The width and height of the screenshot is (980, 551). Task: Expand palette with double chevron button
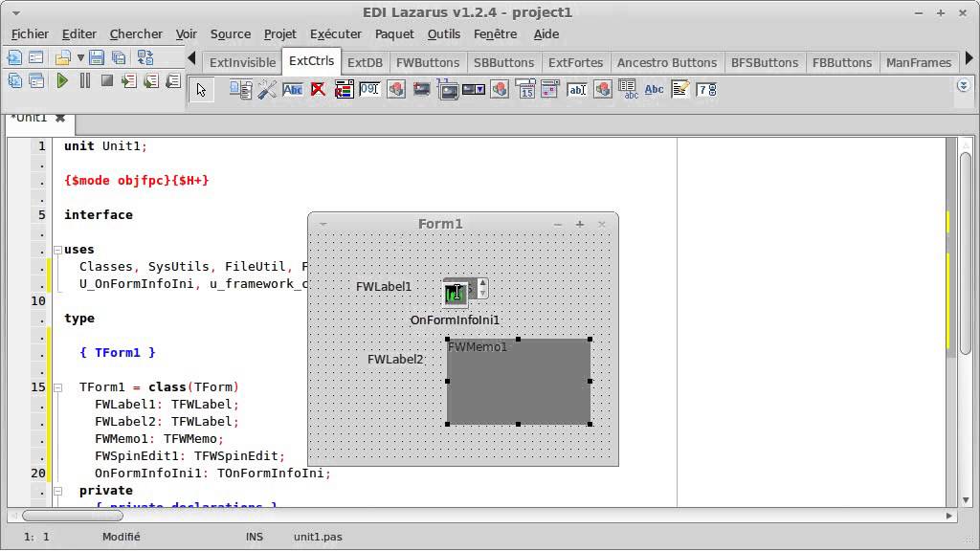click(x=963, y=85)
